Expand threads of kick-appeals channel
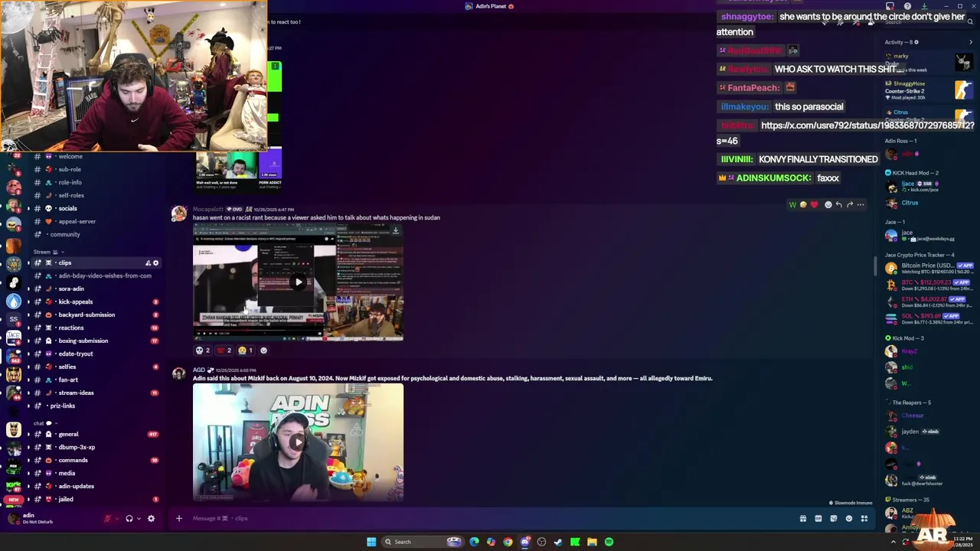This screenshot has width=980, height=551. point(28,302)
